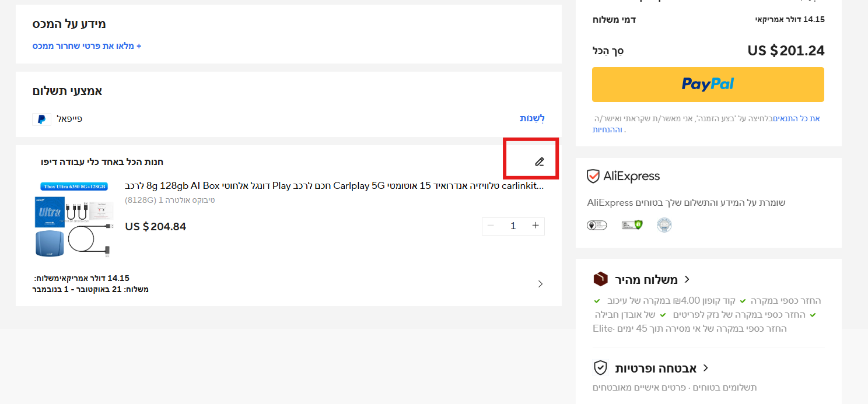The height and width of the screenshot is (404, 868).
Task: Click the AliExpress shield logo icon
Action: point(593,176)
